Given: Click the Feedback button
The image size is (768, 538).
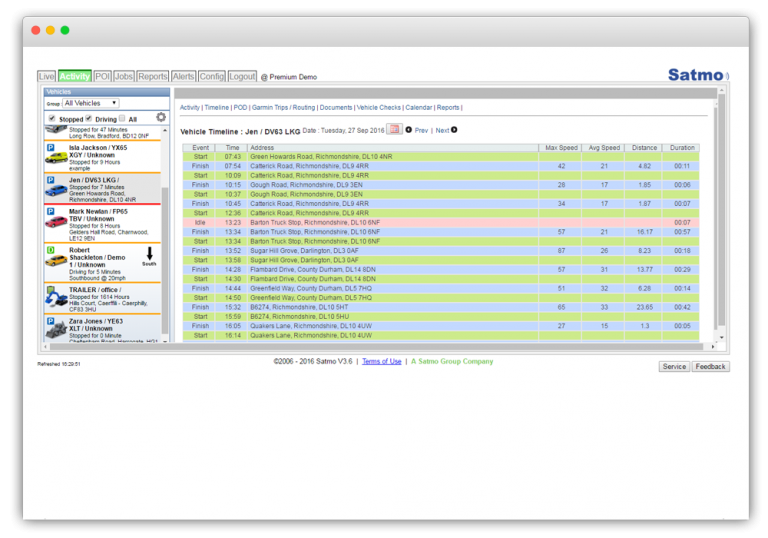Looking at the screenshot, I should pyautogui.click(x=710, y=367).
